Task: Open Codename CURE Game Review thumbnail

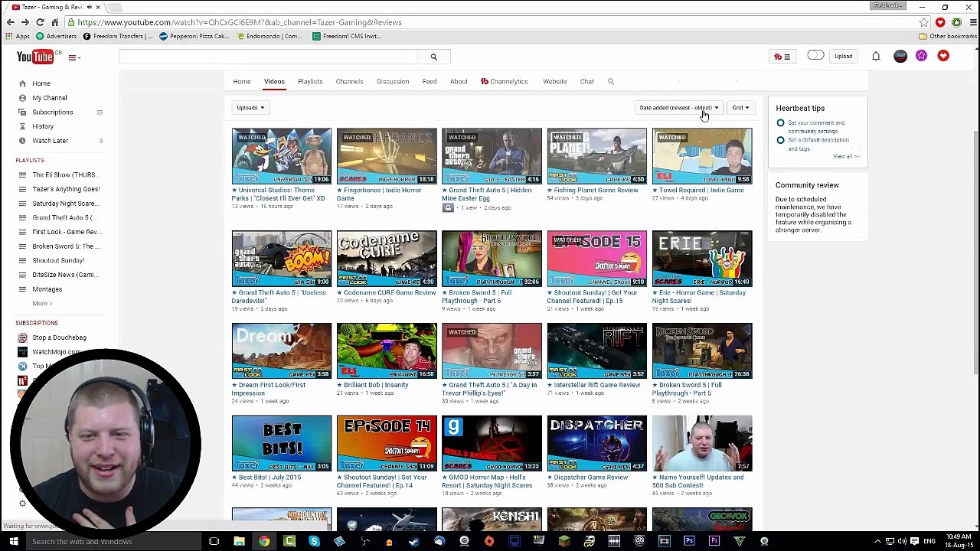Action: click(387, 259)
